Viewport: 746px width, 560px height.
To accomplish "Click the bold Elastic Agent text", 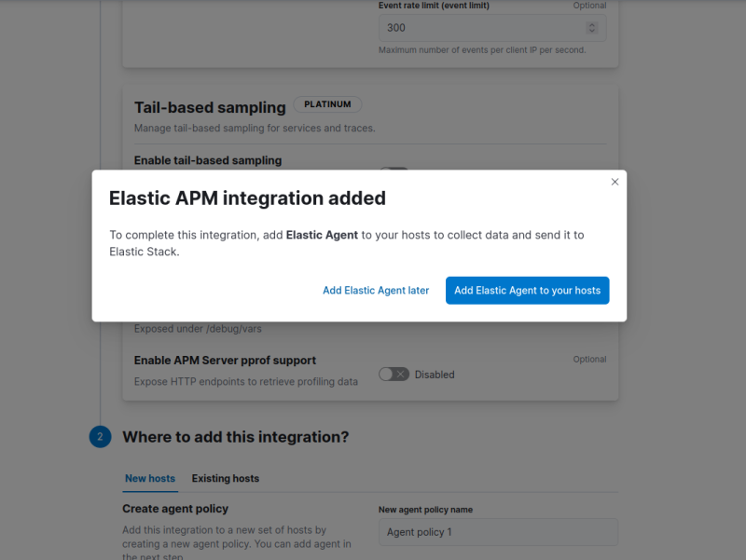I will pyautogui.click(x=322, y=235).
